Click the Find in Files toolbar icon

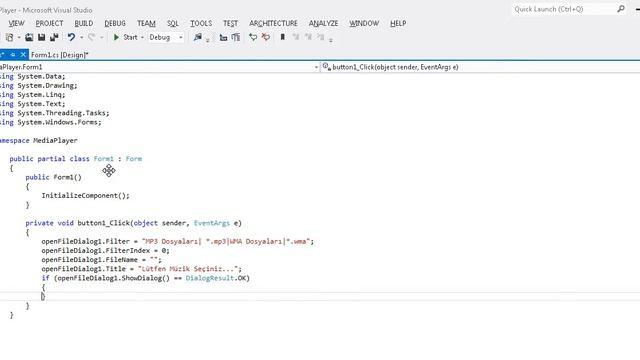198,38
